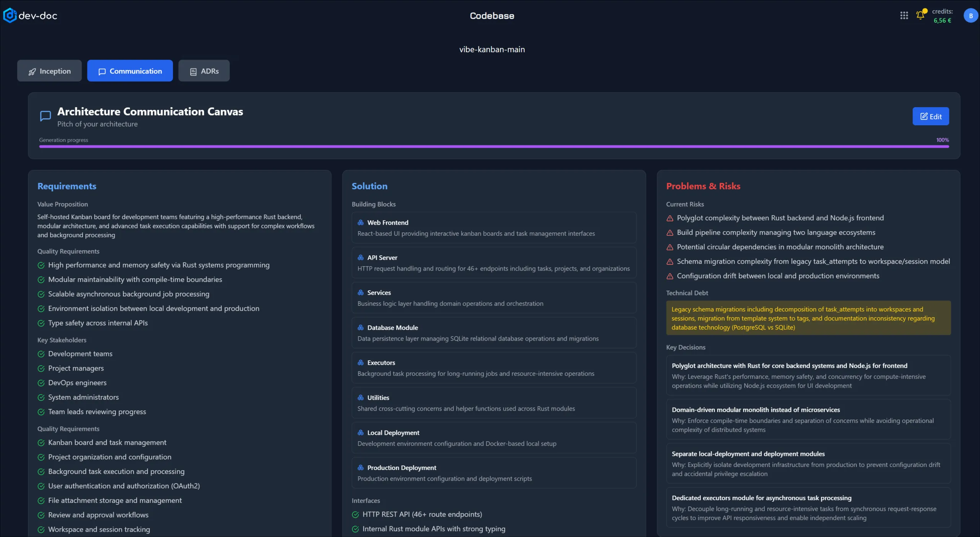Switch to the Inception tab
This screenshot has height=537, width=980.
pyautogui.click(x=49, y=71)
